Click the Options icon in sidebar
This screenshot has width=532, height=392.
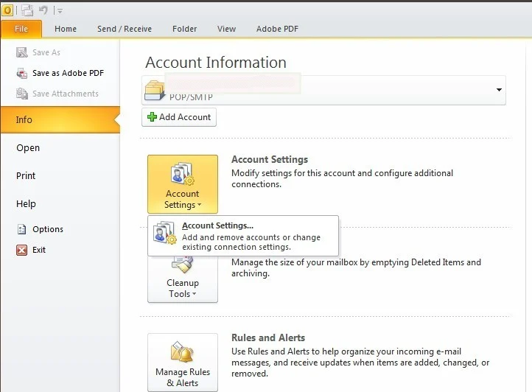tap(21, 229)
